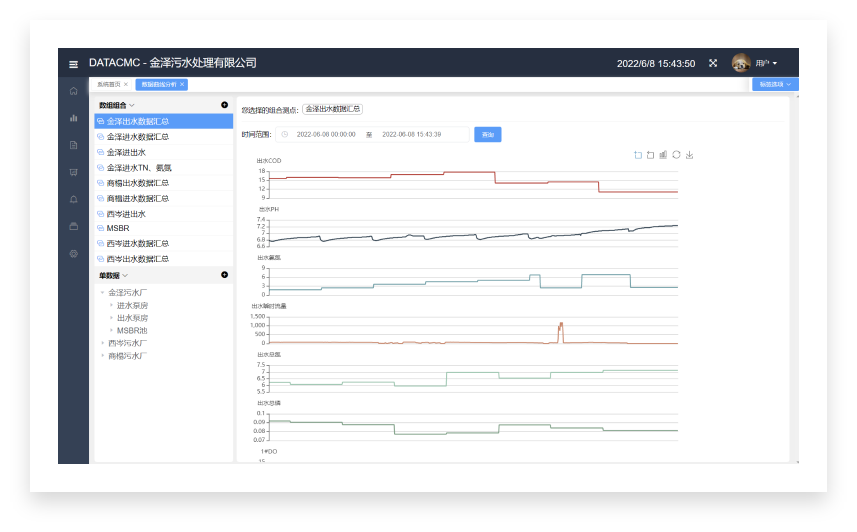This screenshot has width=857, height=532.
Task: Click the chart restore refresh icon
Action: coord(676,155)
